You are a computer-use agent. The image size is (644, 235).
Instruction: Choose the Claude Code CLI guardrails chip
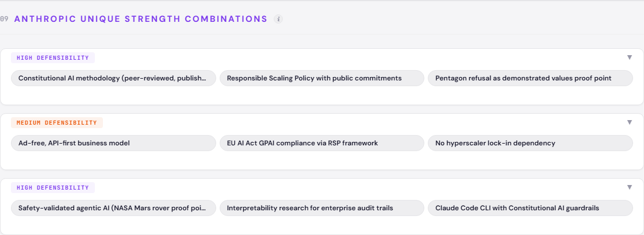coord(530,208)
